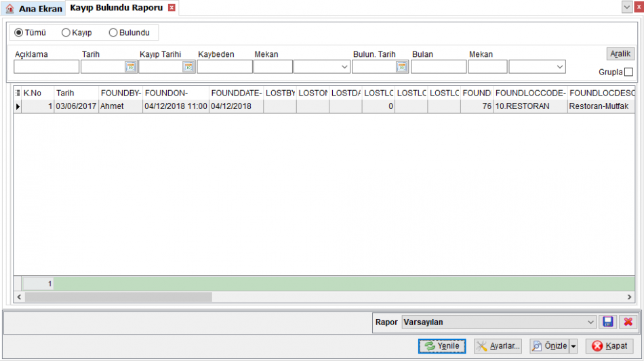Select the 03/06/2017 date cell
The image size is (644, 361).
[x=76, y=106]
